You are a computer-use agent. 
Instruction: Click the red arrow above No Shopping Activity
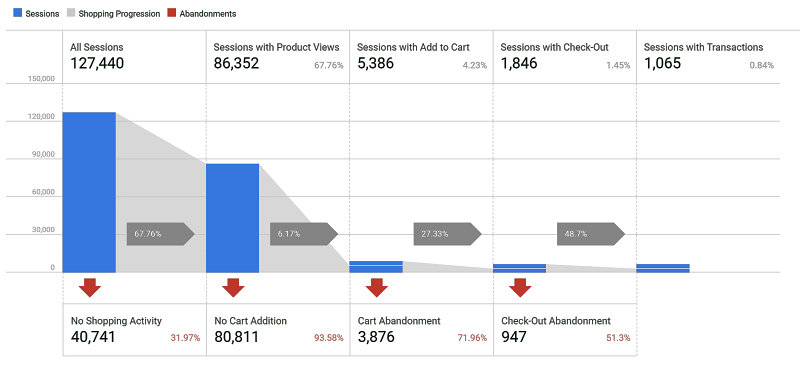[x=90, y=287]
